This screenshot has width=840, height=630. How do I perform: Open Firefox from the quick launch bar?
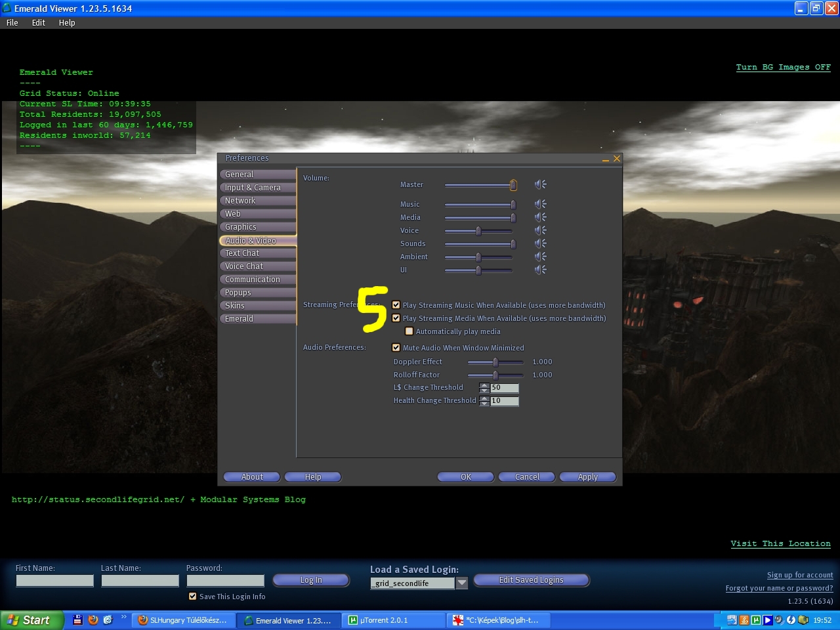click(93, 619)
